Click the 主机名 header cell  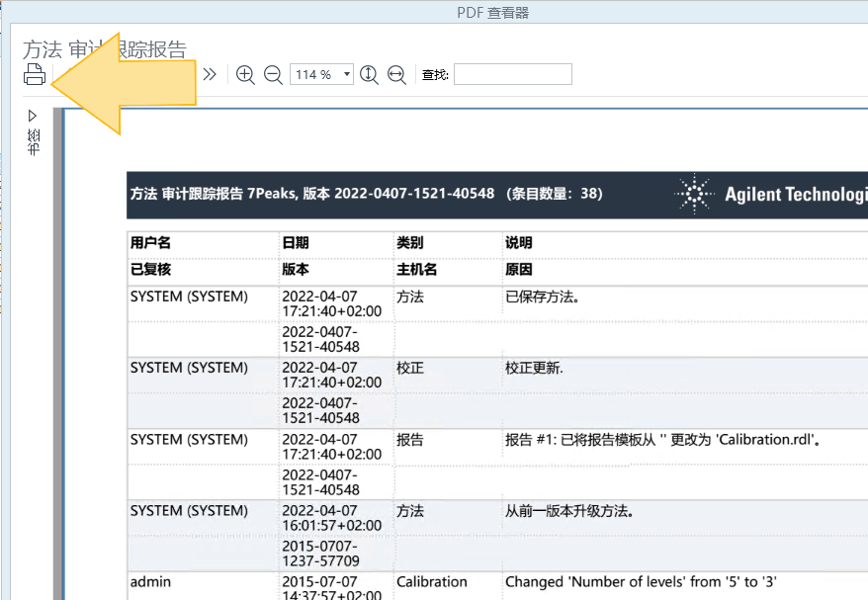[417, 270]
